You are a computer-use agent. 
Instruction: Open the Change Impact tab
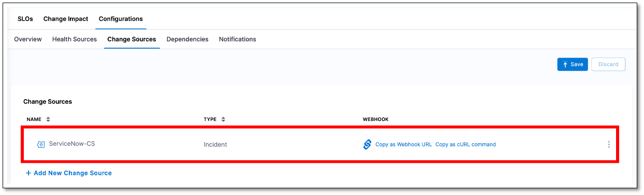66,19
